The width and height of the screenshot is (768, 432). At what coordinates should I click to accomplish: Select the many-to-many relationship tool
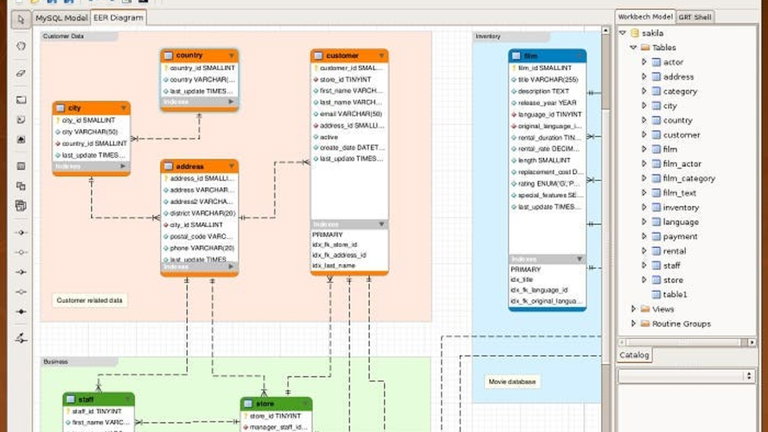tap(21, 312)
